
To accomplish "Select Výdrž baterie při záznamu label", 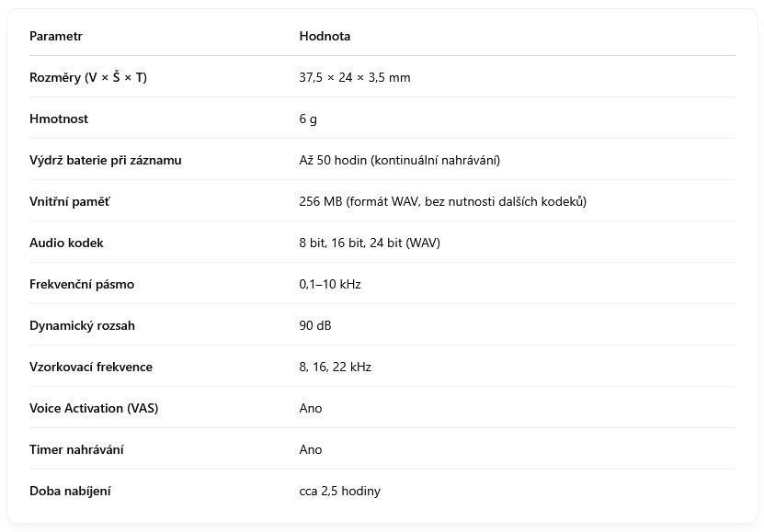I will 105,160.
